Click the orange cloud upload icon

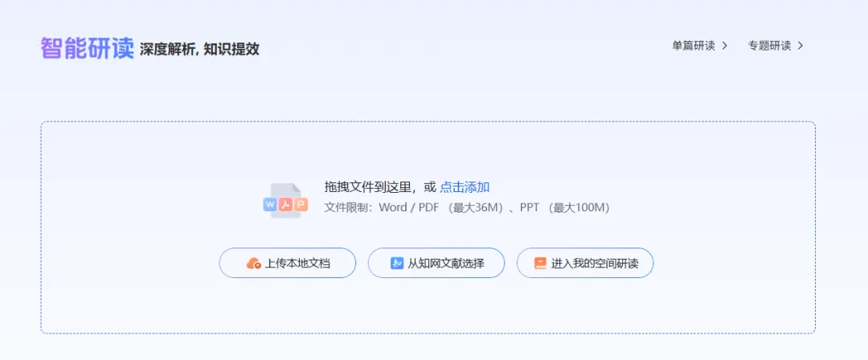pos(253,263)
